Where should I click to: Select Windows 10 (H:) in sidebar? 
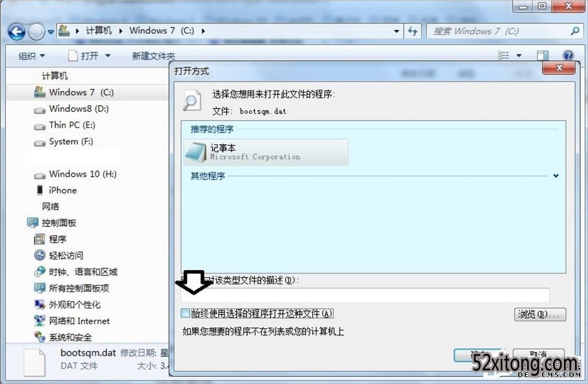pos(83,174)
